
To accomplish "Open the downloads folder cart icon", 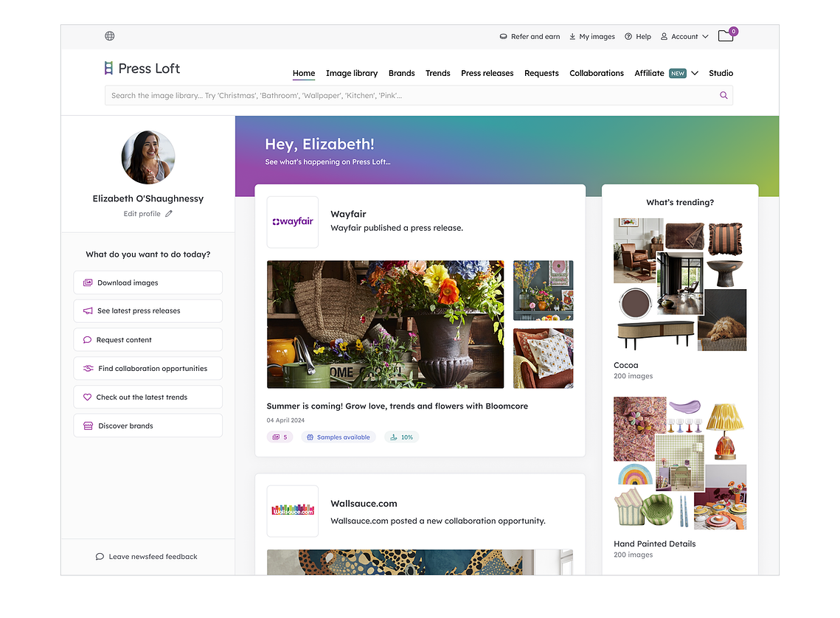I will tap(726, 35).
